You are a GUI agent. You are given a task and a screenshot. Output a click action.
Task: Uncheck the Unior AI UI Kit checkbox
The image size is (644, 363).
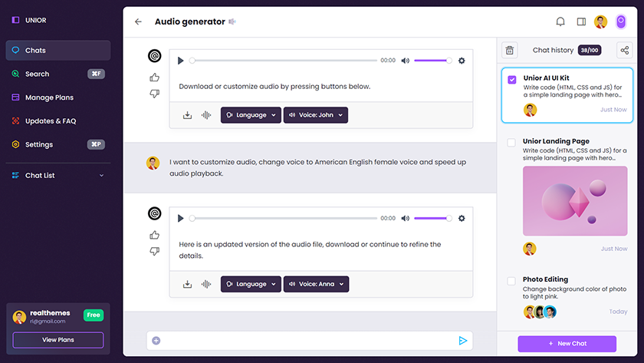511,80
